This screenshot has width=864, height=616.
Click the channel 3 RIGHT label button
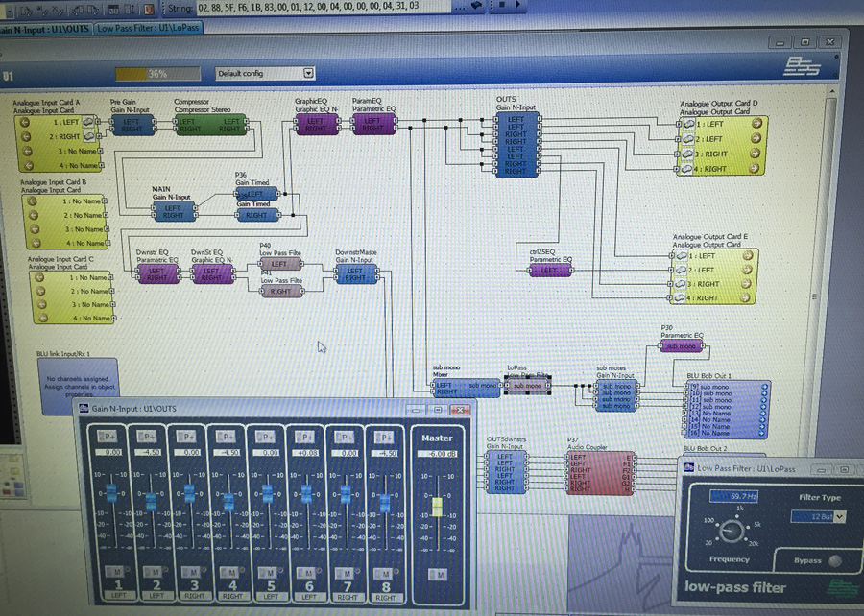click(x=194, y=596)
